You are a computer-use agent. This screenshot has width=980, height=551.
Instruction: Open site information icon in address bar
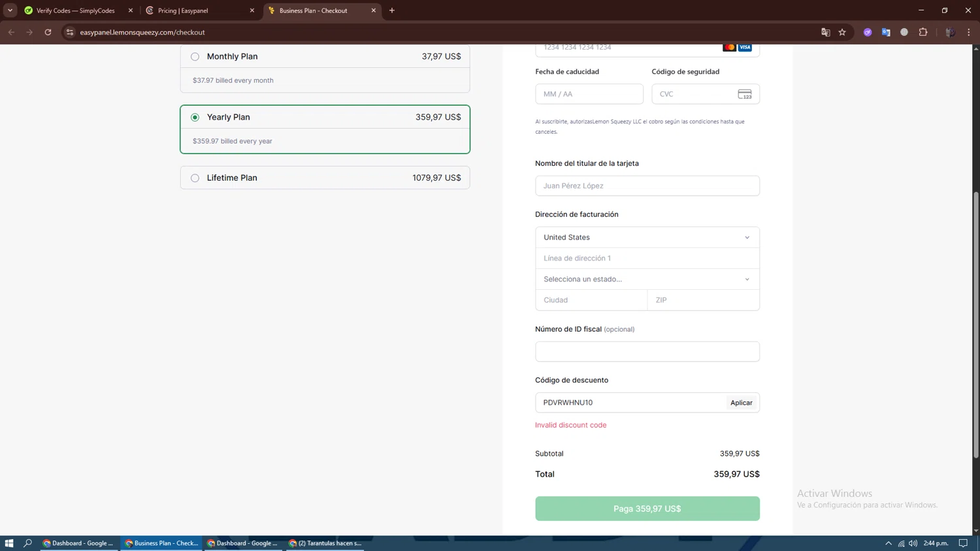coord(70,32)
